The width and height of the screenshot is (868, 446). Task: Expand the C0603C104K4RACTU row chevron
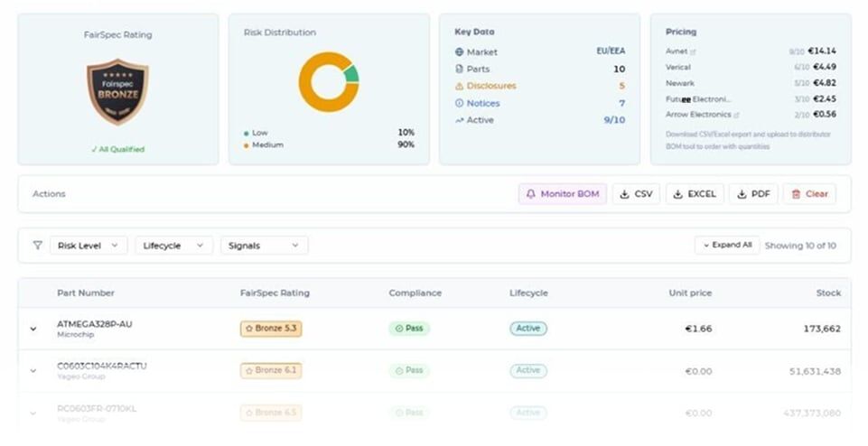[33, 371]
